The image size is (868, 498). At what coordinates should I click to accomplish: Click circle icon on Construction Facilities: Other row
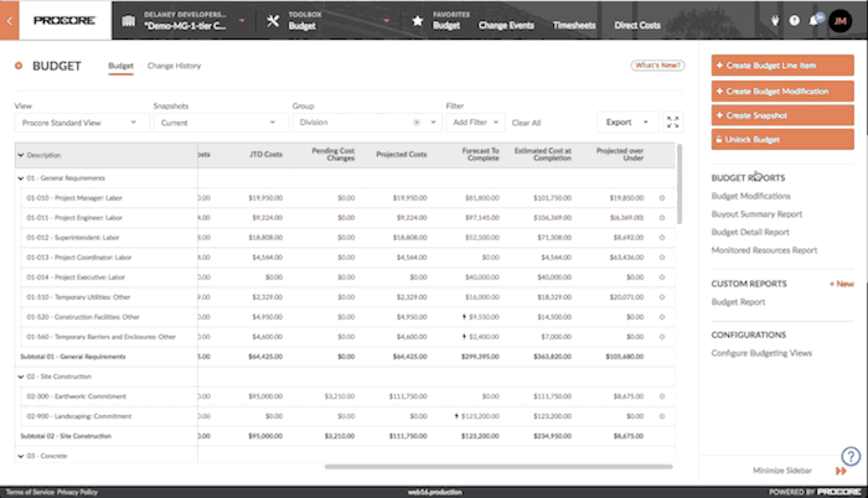tap(662, 317)
